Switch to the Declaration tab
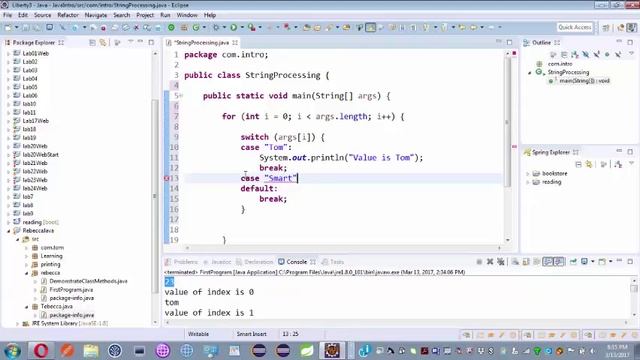Viewport: 640px width, 360px height. pyautogui.click(x=255, y=262)
